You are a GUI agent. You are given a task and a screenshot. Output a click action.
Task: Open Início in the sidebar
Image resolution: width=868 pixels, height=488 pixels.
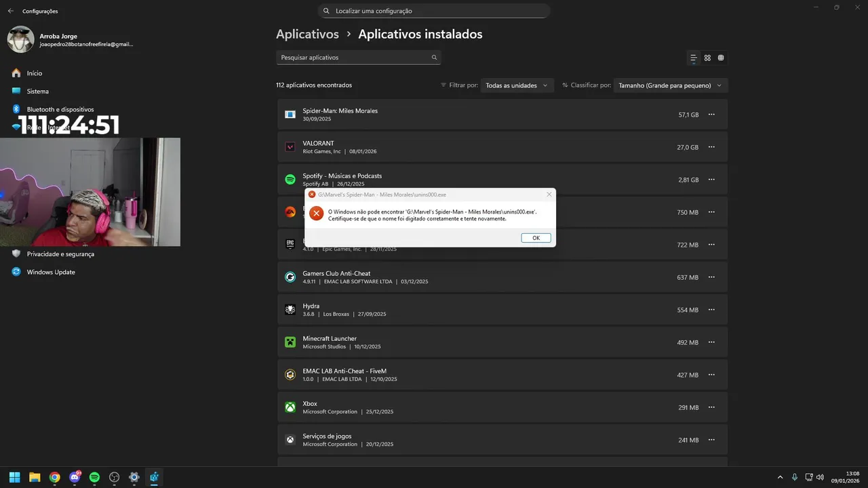click(x=34, y=73)
